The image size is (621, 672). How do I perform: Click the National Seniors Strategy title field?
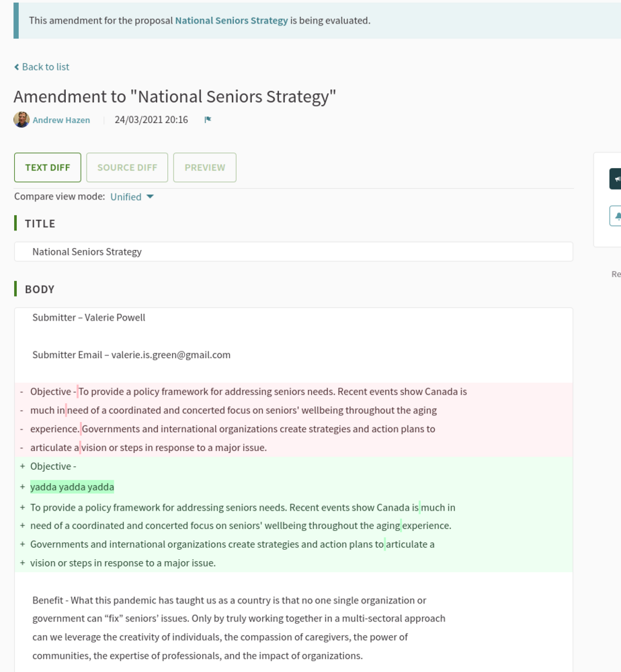(x=293, y=251)
